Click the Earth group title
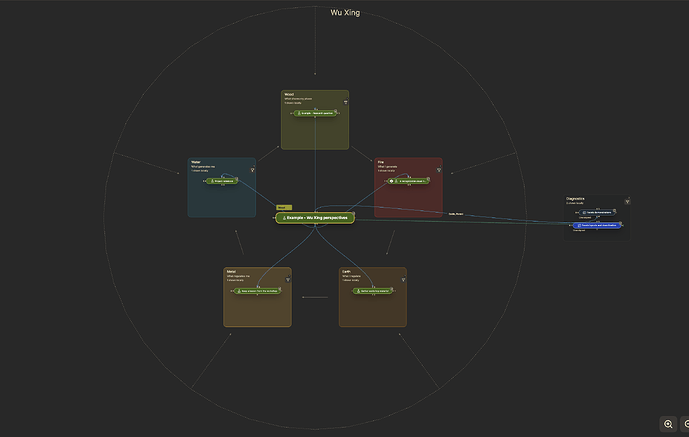689x437 pixels. (346, 271)
